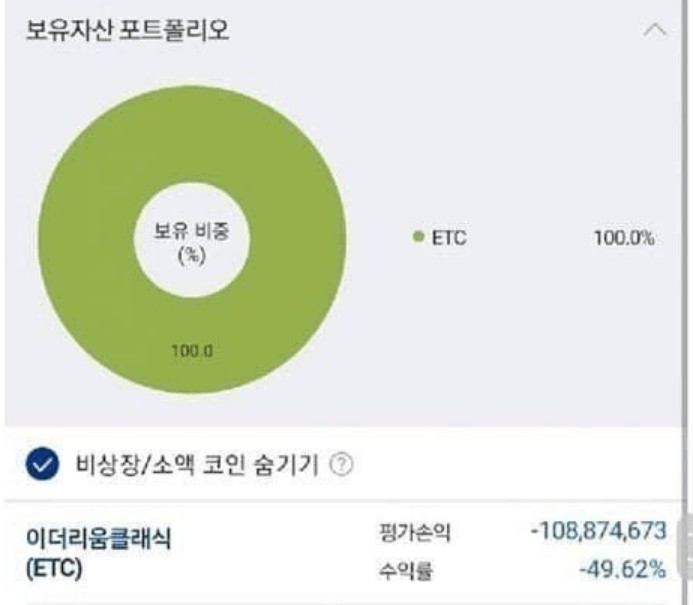693x605 pixels.
Task: Click the -49.62% return value
Action: point(623,569)
